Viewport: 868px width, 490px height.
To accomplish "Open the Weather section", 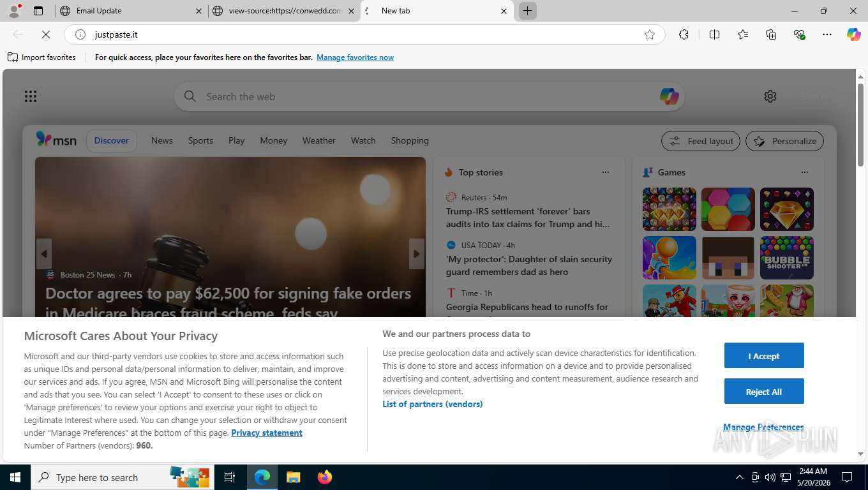I will click(x=319, y=140).
